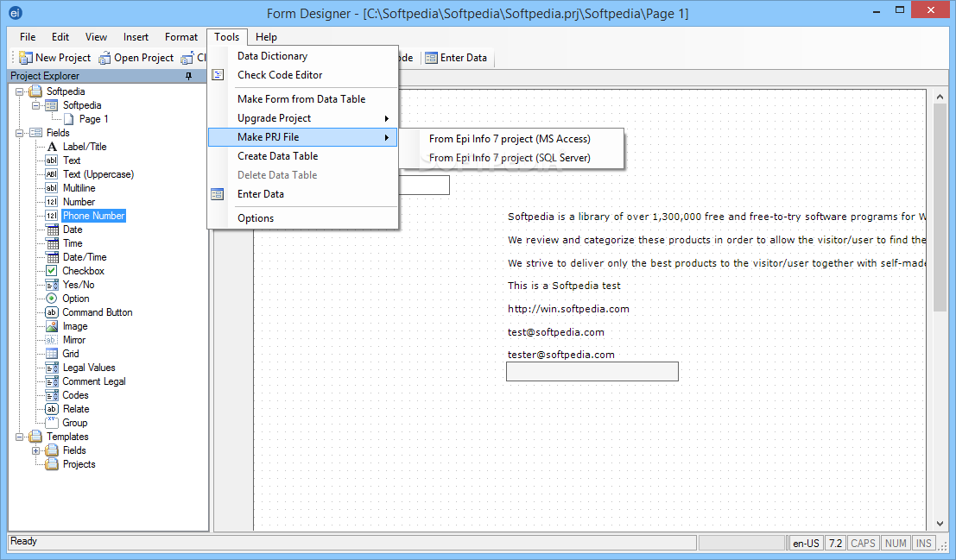Image resolution: width=956 pixels, height=560 pixels.
Task: Click the vertical scrollbar down arrow
Action: coord(940,524)
